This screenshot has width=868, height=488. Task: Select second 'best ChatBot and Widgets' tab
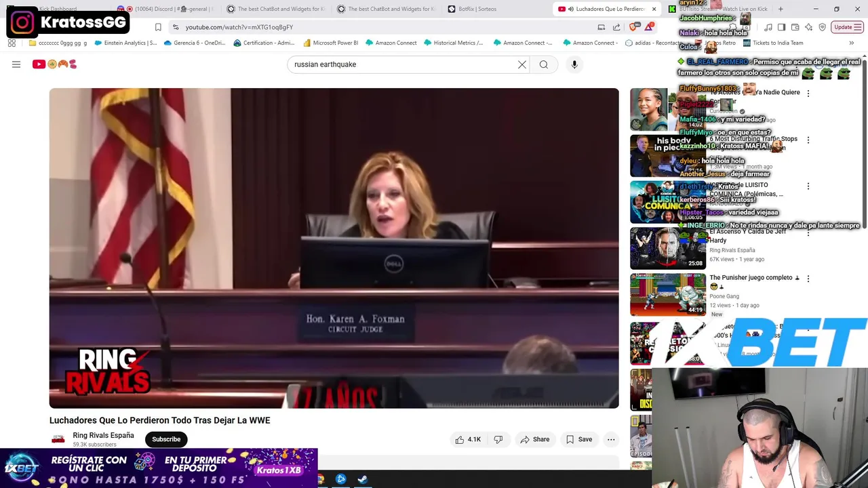[387, 9]
